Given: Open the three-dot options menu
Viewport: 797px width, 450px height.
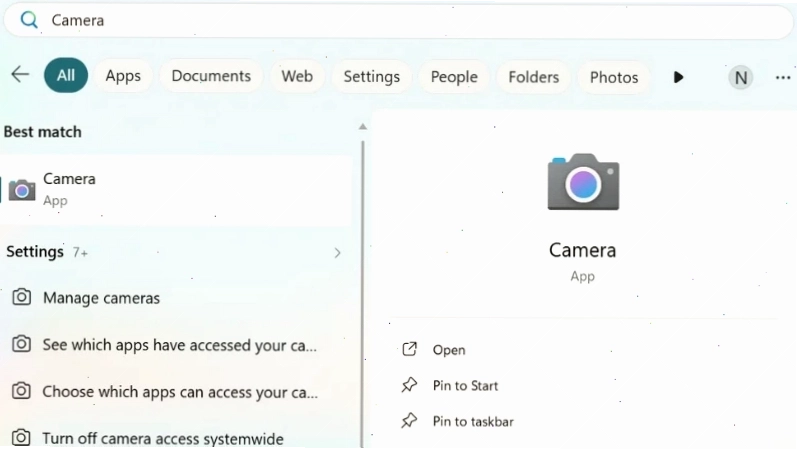Looking at the screenshot, I should [783, 78].
